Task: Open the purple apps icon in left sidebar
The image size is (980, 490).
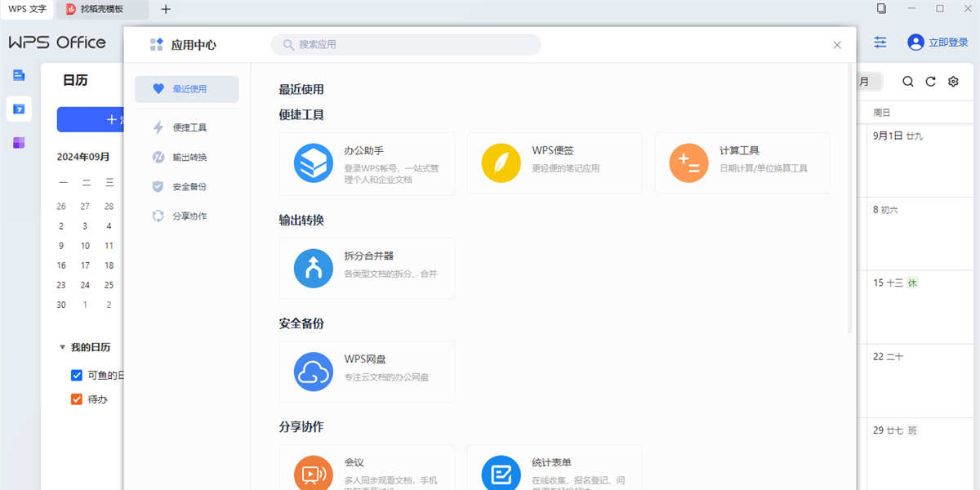Action: tap(19, 143)
